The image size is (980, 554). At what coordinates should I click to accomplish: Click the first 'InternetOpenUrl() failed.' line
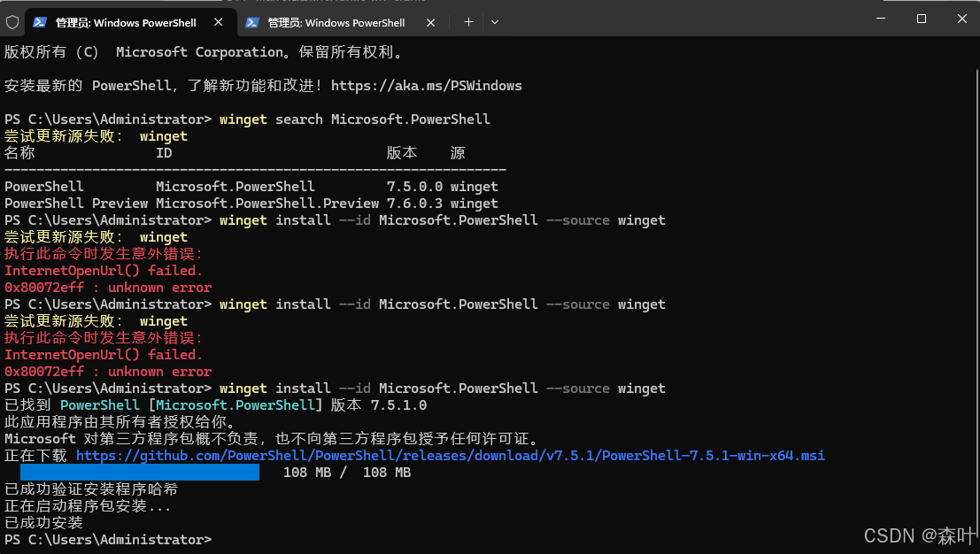(104, 271)
